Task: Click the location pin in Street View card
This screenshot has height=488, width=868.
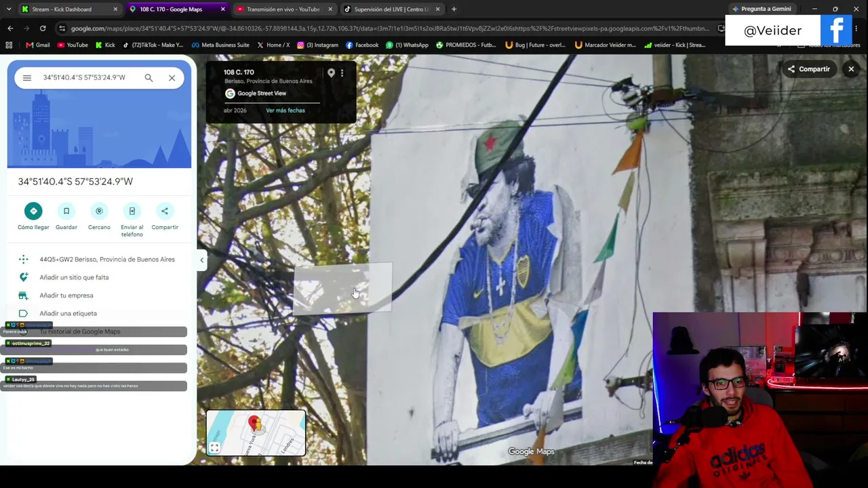Action: coord(331,73)
